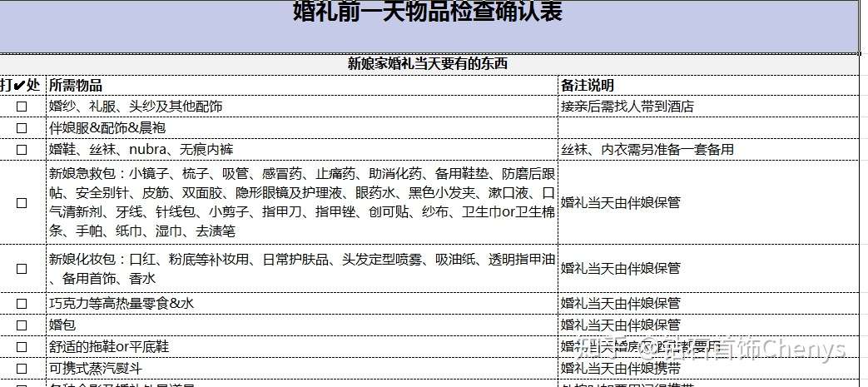Tick checkbox for 巧克力等高热量零食&水

22,304
